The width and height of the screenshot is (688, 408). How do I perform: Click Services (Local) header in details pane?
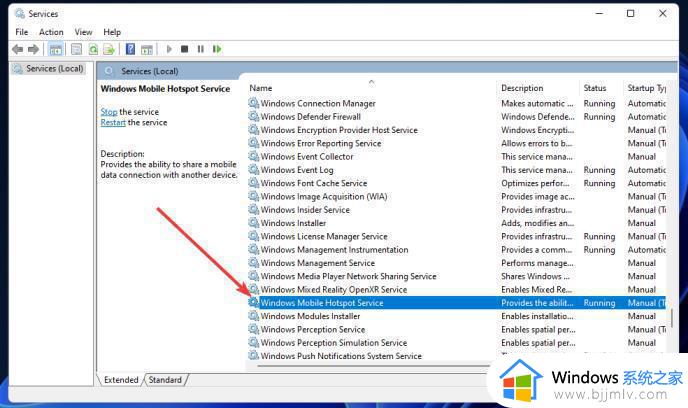pyautogui.click(x=150, y=71)
